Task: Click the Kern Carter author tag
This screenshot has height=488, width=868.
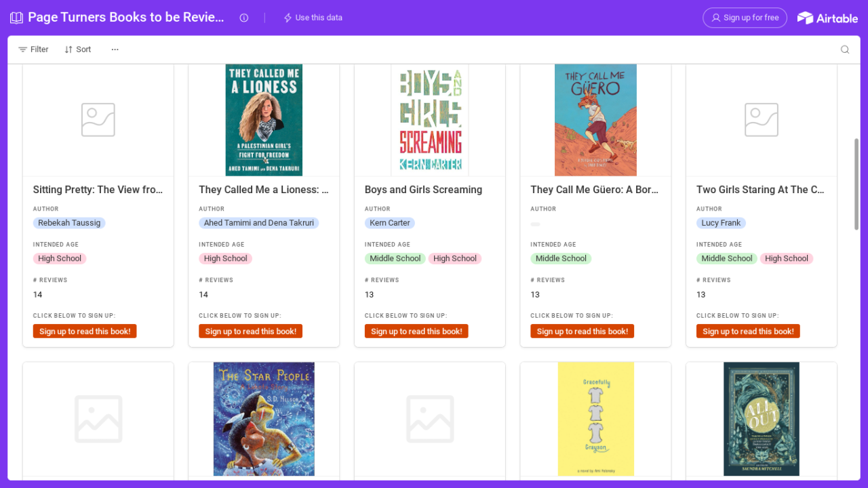Action: click(390, 223)
